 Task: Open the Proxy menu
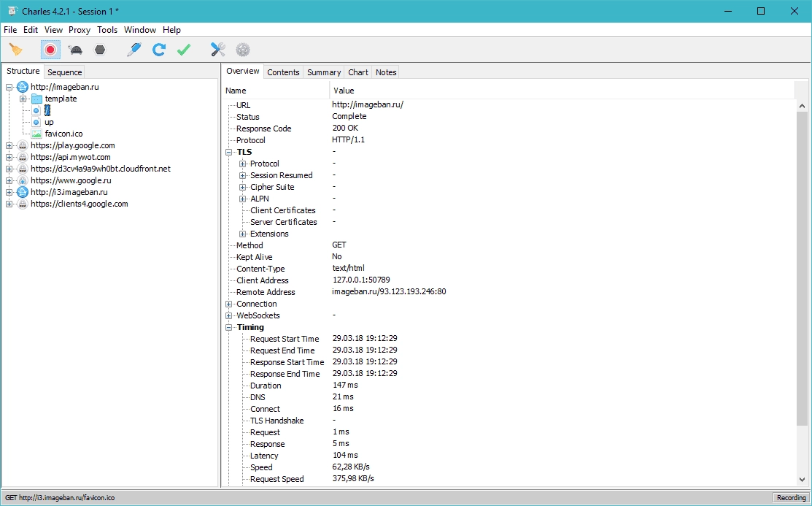(x=80, y=29)
